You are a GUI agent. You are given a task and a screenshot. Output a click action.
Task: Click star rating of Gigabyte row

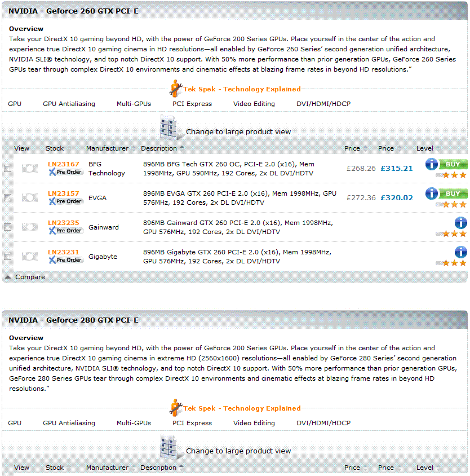pyautogui.click(x=451, y=263)
